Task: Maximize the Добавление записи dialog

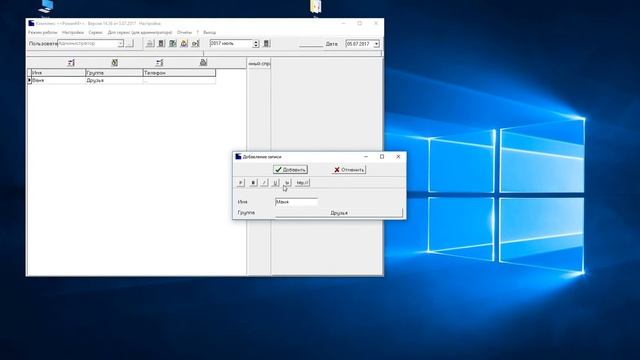Action: pyautogui.click(x=382, y=156)
